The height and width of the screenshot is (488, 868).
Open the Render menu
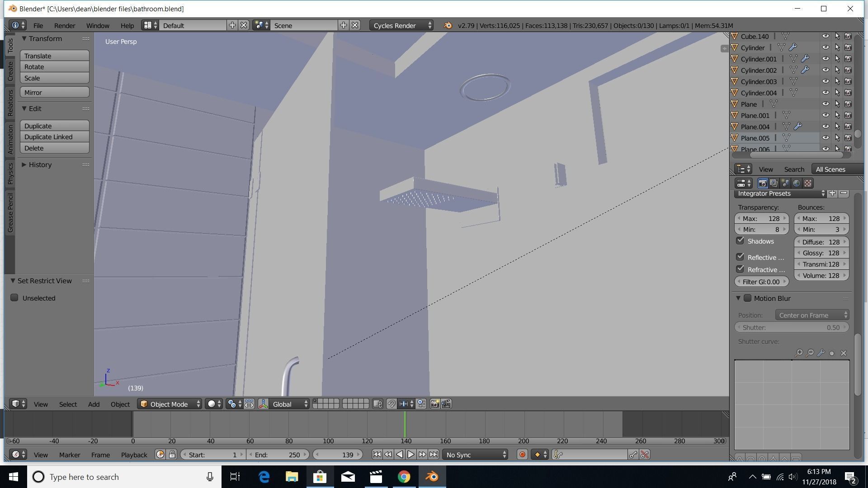tap(65, 26)
